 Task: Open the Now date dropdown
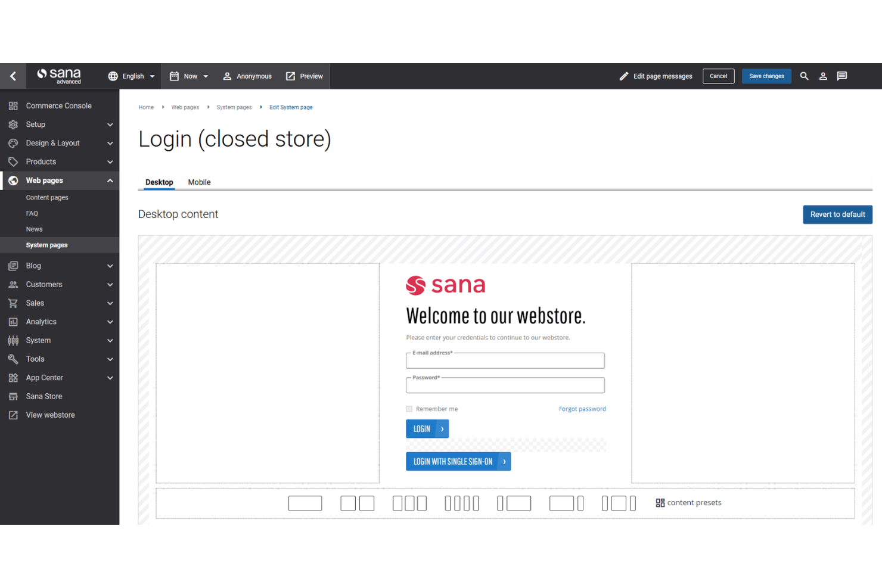[x=190, y=76]
